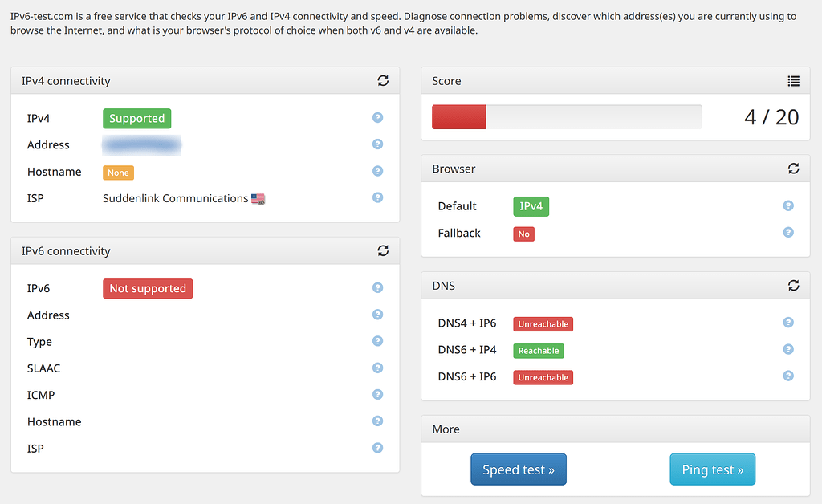Refresh the IPv6 connectivity panel

pyautogui.click(x=383, y=250)
